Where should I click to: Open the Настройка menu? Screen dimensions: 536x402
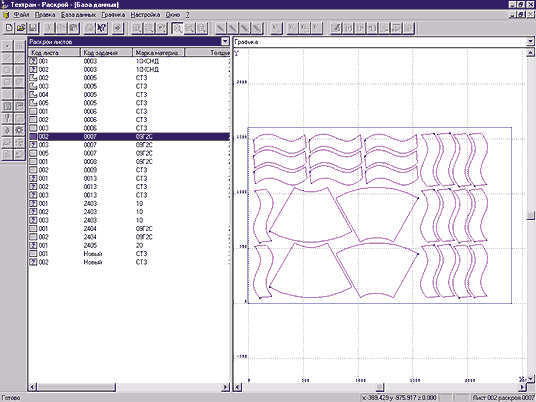tap(145, 15)
